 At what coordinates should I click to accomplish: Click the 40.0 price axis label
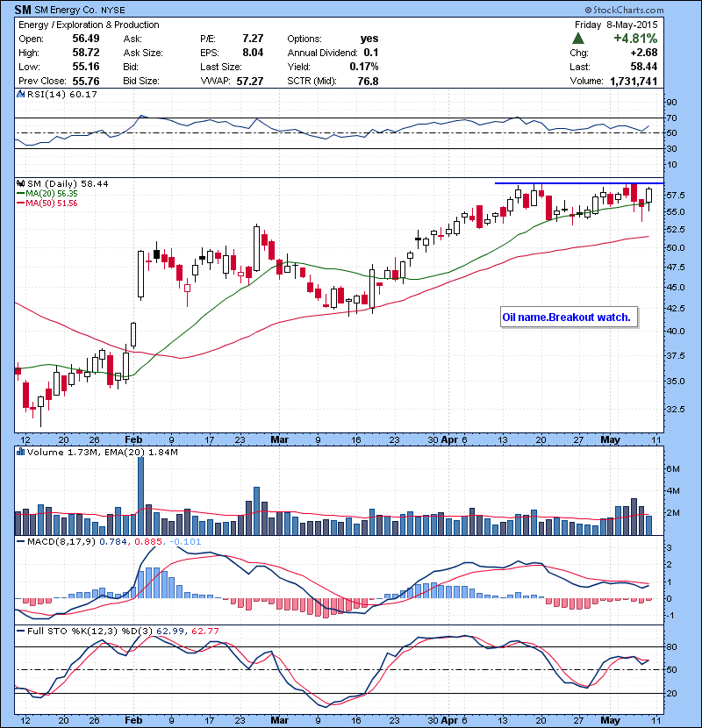[676, 332]
